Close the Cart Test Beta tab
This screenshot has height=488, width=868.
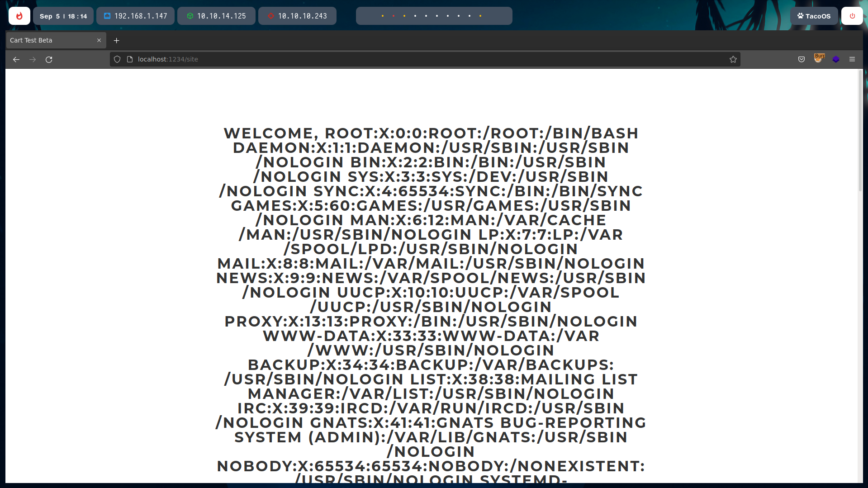(99, 40)
